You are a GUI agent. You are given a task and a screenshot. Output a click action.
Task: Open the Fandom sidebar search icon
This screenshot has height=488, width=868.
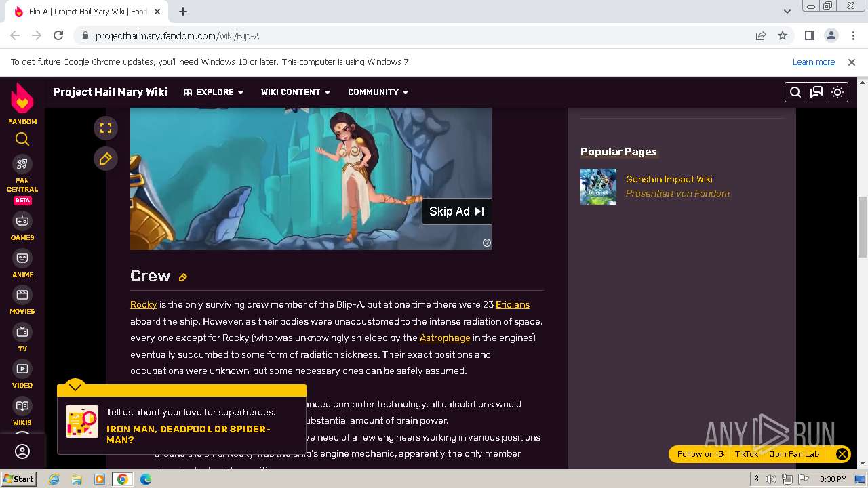(22, 139)
